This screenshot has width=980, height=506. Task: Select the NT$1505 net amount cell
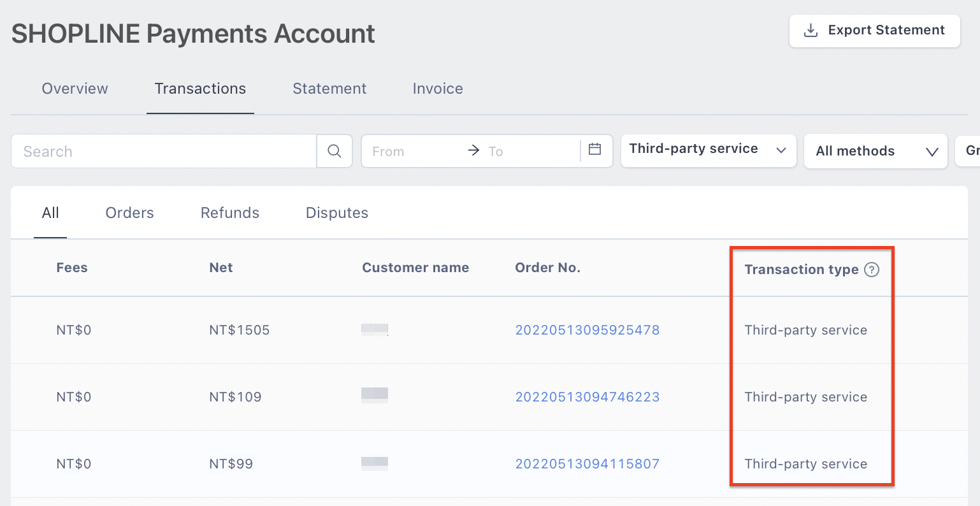point(240,330)
